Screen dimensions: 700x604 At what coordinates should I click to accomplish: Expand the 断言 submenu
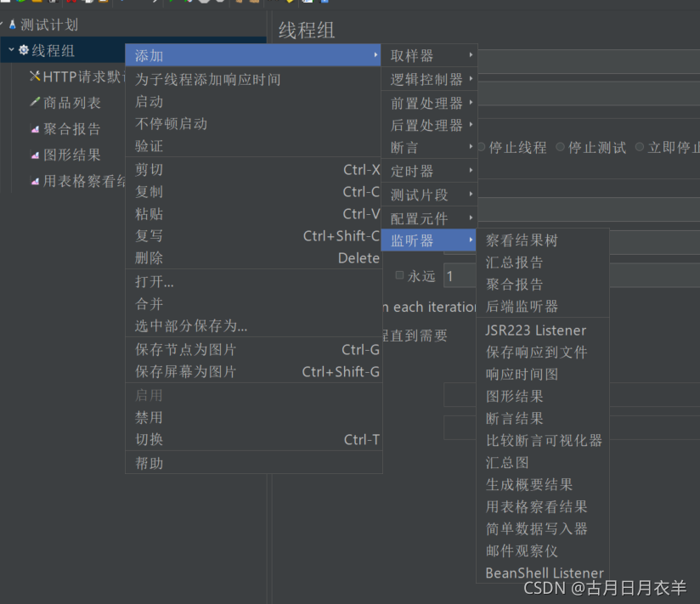coord(430,147)
